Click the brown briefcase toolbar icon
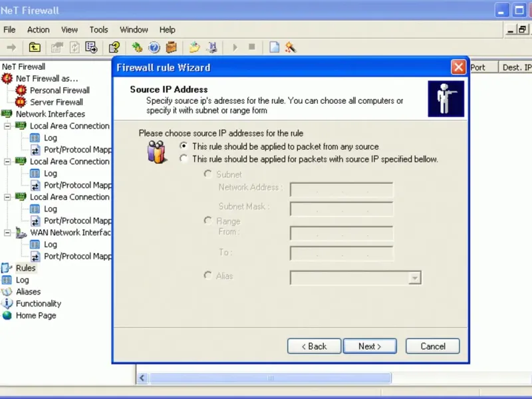 point(172,47)
